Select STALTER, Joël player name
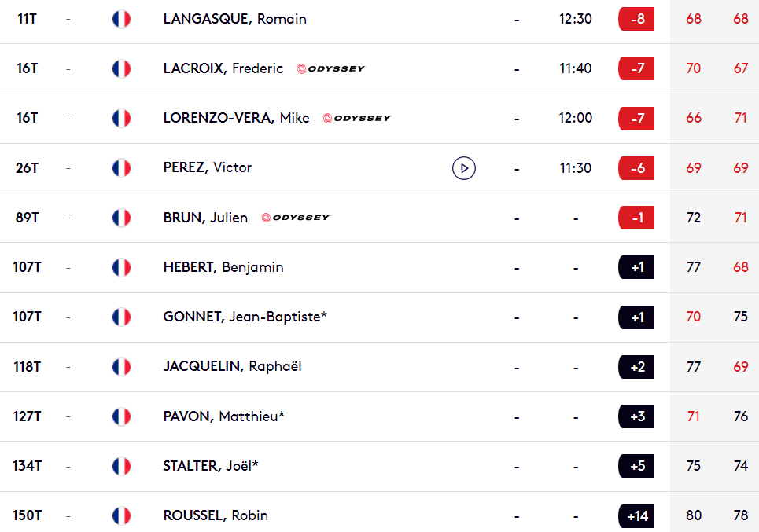Image resolution: width=759 pixels, height=532 pixels. pos(211,466)
